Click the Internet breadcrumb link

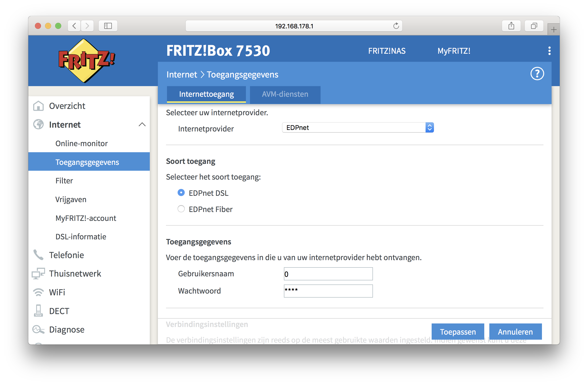click(182, 74)
